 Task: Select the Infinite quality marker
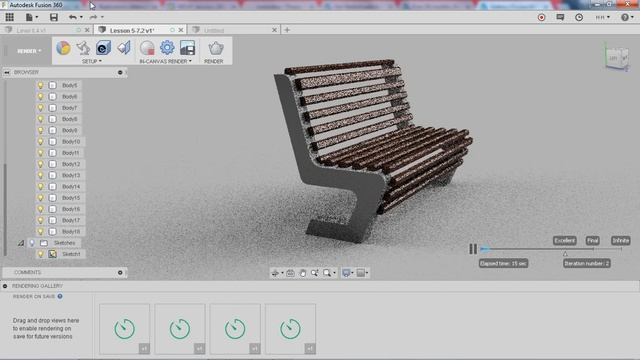tap(620, 240)
